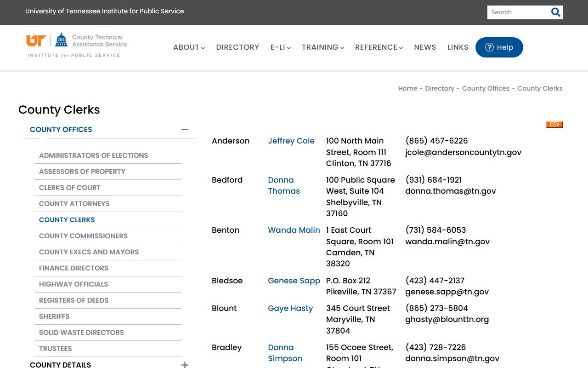The height and width of the screenshot is (368, 588).
Task: Open the County Offices sidebar heading
Action: (x=61, y=130)
